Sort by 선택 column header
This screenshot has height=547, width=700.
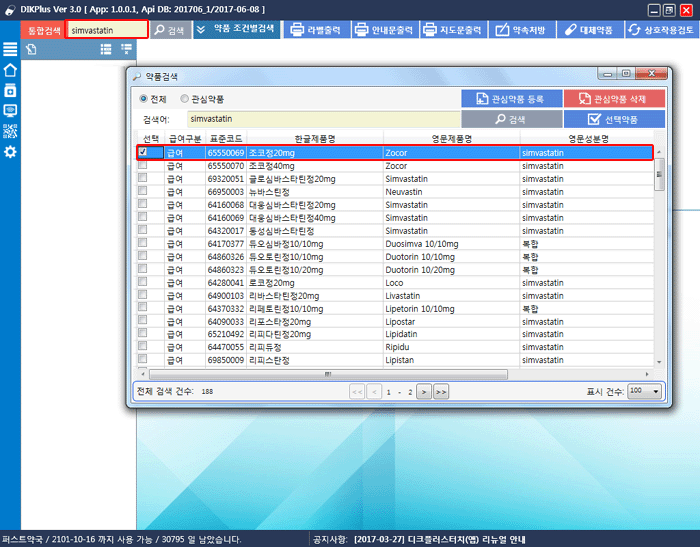coord(150,138)
